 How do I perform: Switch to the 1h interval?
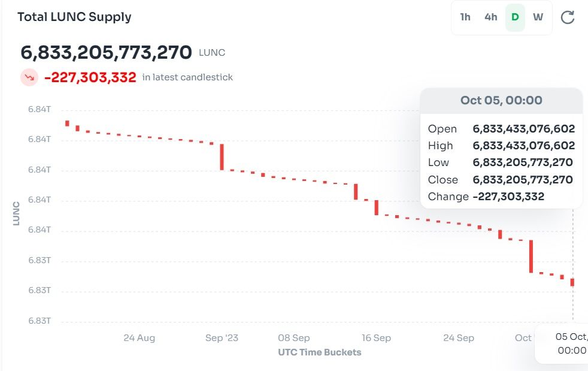[x=465, y=17]
